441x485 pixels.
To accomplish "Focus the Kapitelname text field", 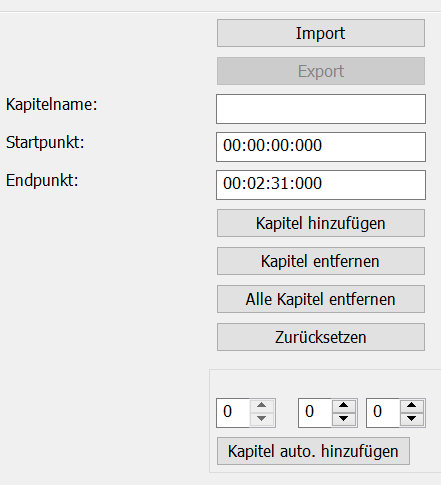I will tap(321, 109).
